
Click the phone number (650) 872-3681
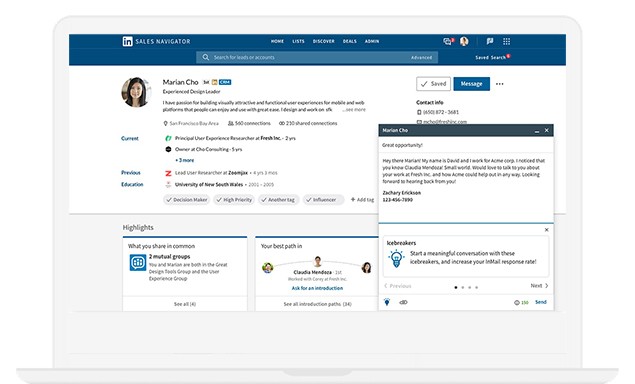click(x=441, y=112)
